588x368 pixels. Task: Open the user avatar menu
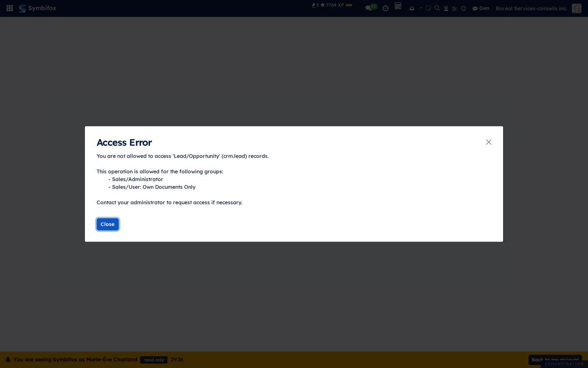pos(576,8)
